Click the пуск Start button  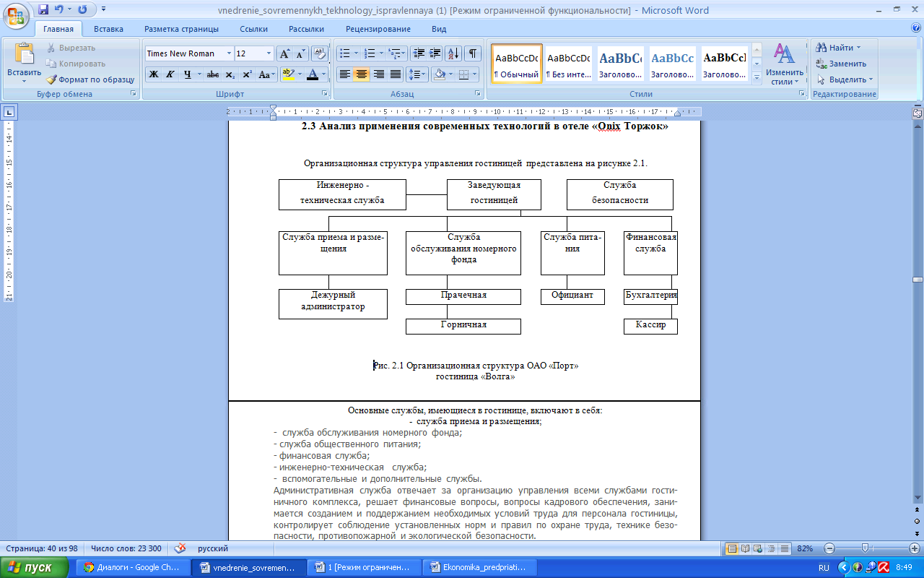pos(35,567)
